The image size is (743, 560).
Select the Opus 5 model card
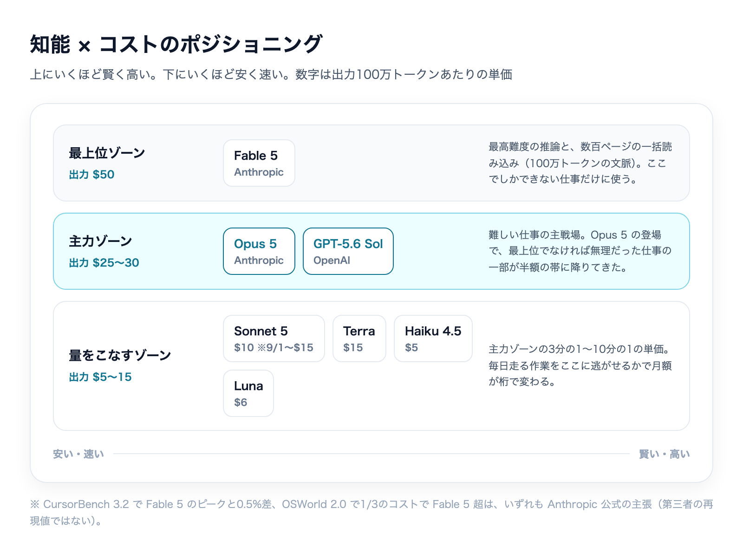(x=259, y=251)
